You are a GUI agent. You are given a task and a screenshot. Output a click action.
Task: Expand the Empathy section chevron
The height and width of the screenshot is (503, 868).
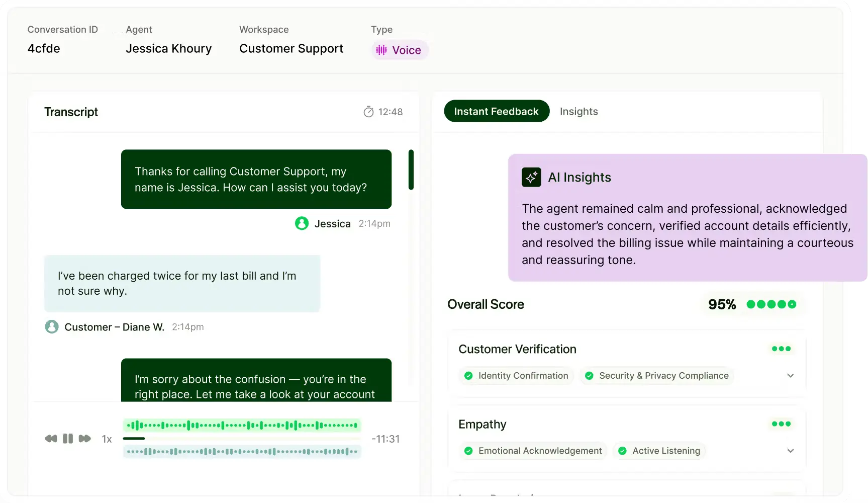point(790,451)
